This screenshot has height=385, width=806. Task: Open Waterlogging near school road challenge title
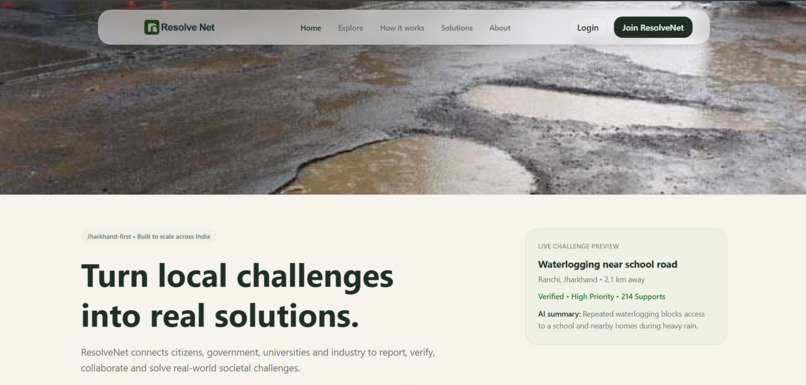[607, 264]
